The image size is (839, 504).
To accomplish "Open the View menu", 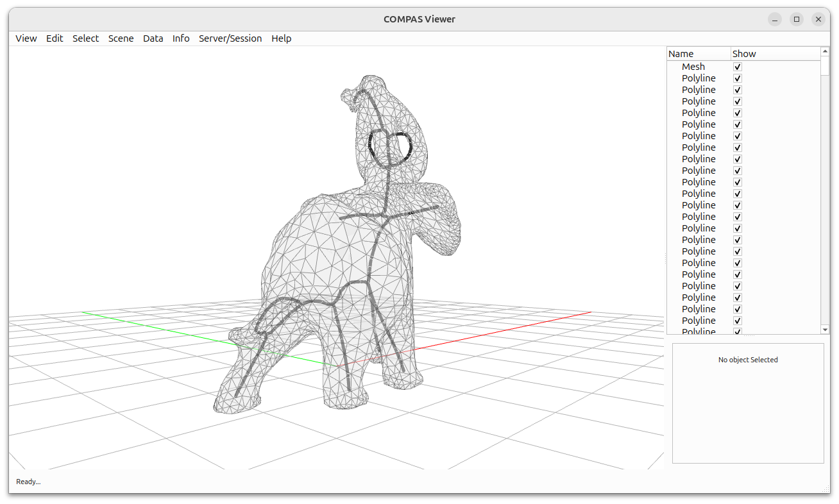I will pos(26,38).
